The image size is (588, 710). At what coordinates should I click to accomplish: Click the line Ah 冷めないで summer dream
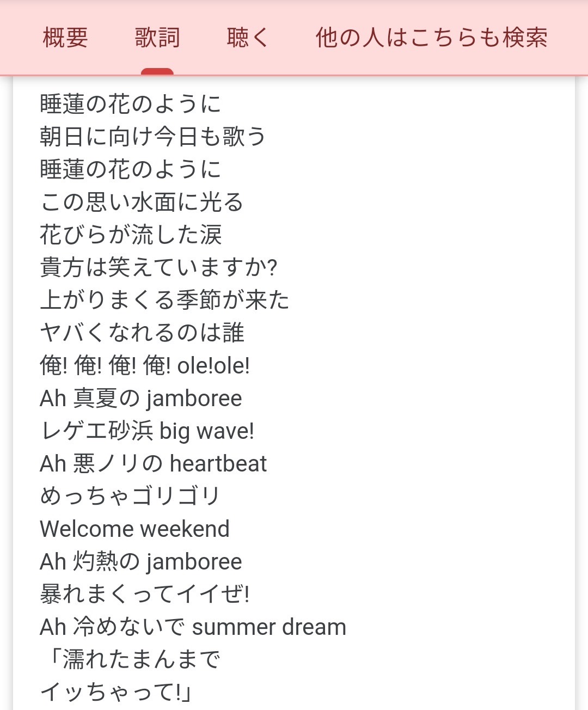coord(193,627)
